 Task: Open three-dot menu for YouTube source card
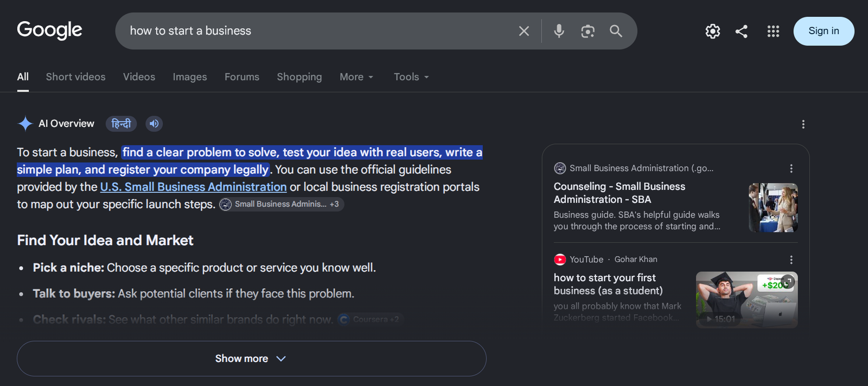pos(791,260)
